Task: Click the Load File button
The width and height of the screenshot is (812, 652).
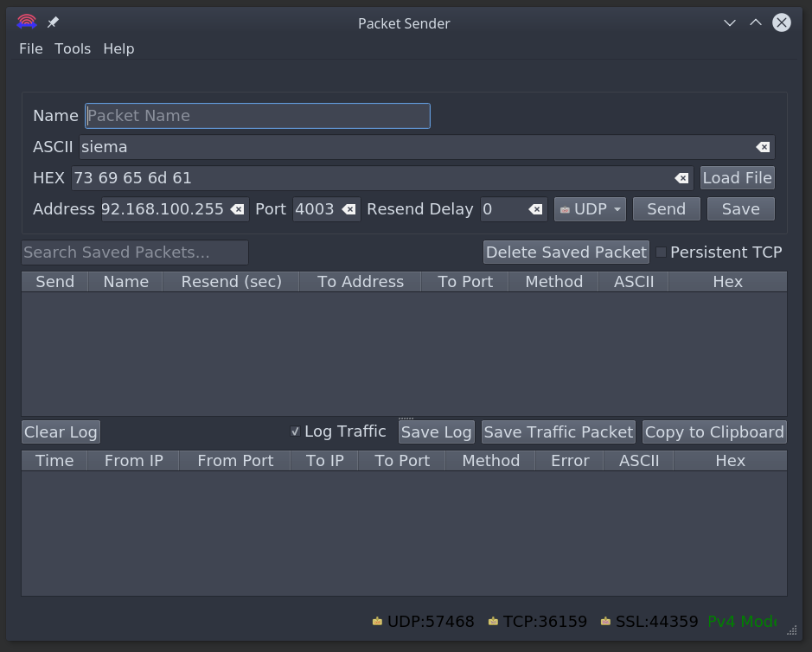Action: click(x=738, y=178)
